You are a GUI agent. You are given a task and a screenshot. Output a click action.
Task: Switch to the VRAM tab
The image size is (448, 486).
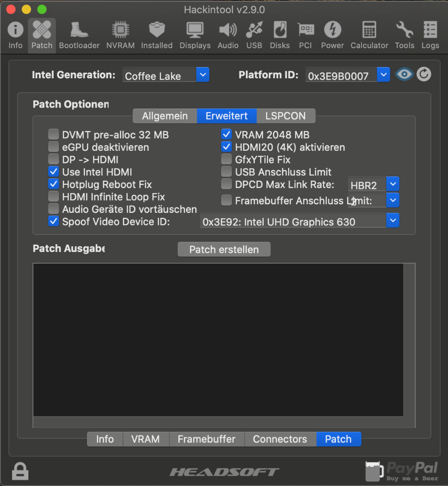click(x=145, y=439)
